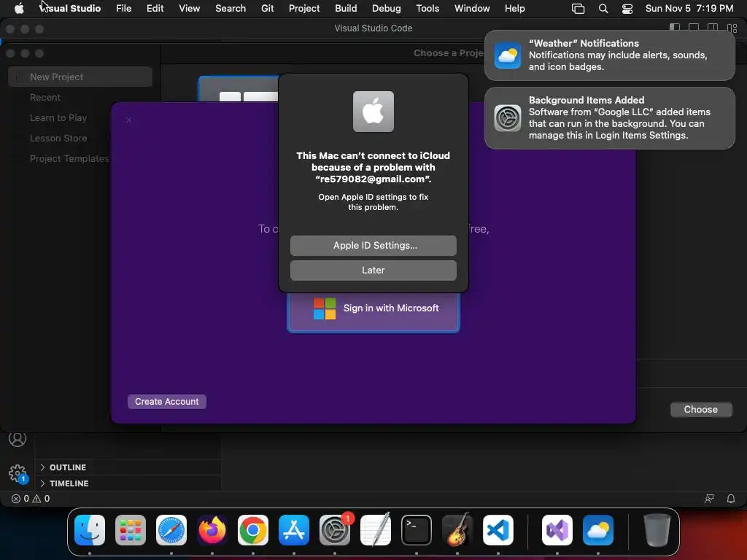Click the VS Code feedback status icon
747x560 pixels.
point(709,499)
